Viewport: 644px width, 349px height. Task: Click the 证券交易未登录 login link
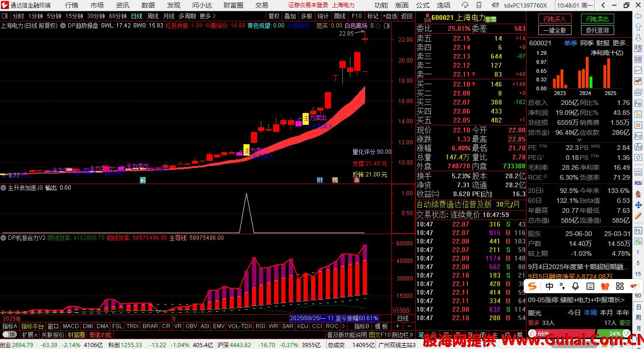click(308, 5)
